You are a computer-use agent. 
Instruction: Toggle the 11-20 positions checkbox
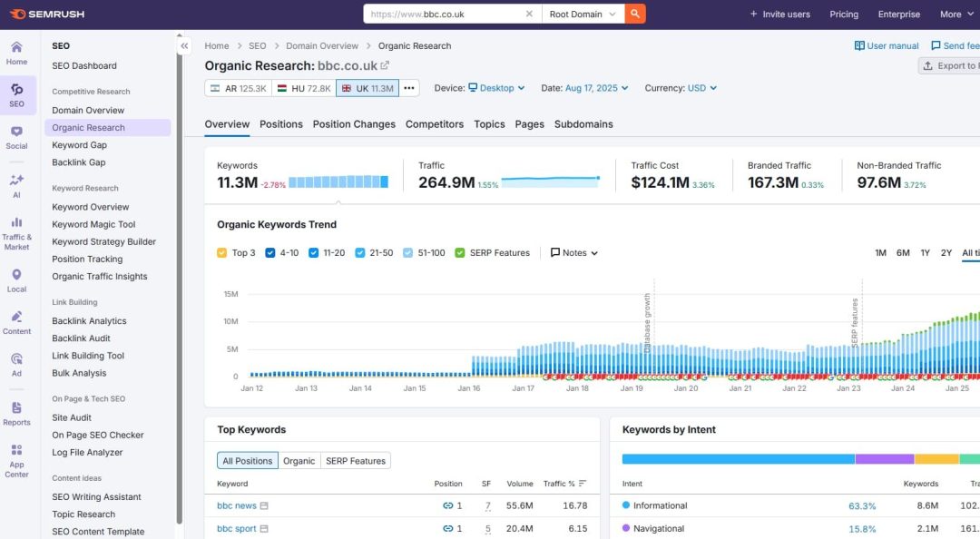click(314, 253)
